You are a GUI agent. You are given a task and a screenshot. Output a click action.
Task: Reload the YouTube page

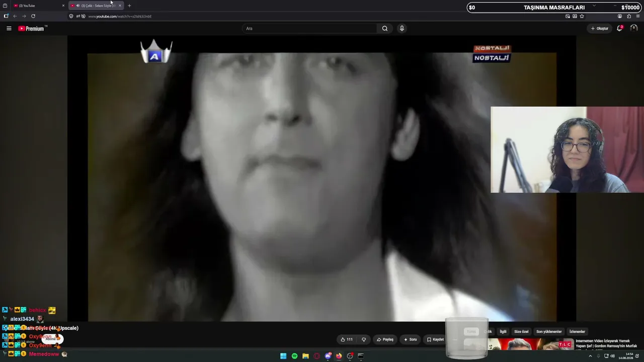33,16
